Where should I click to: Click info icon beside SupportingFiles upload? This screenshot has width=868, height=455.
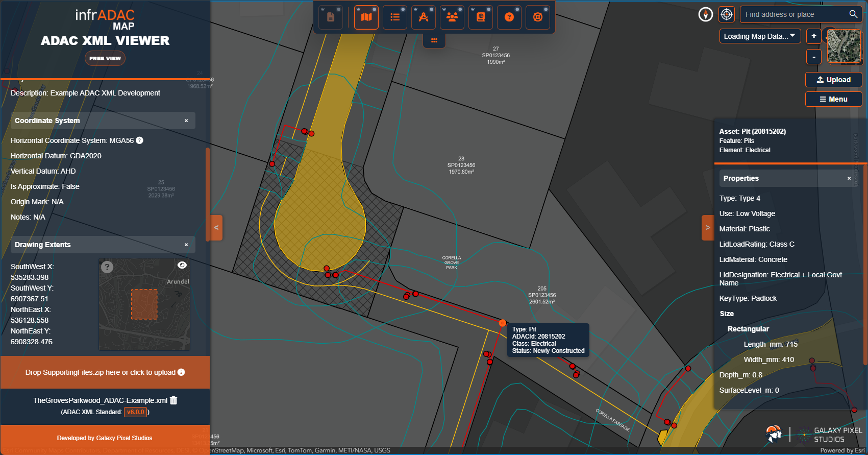click(181, 372)
